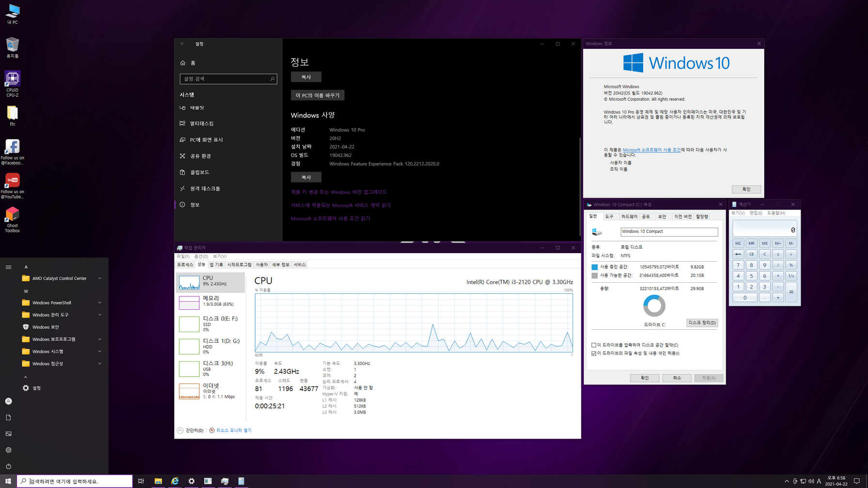This screenshot has height=488, width=868.
Task: Select 이더넷 graph in performance sidebar
Action: 210,391
